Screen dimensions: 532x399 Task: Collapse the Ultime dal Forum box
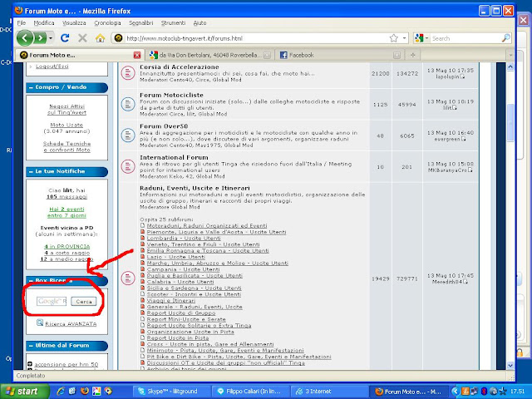[x=31, y=346]
